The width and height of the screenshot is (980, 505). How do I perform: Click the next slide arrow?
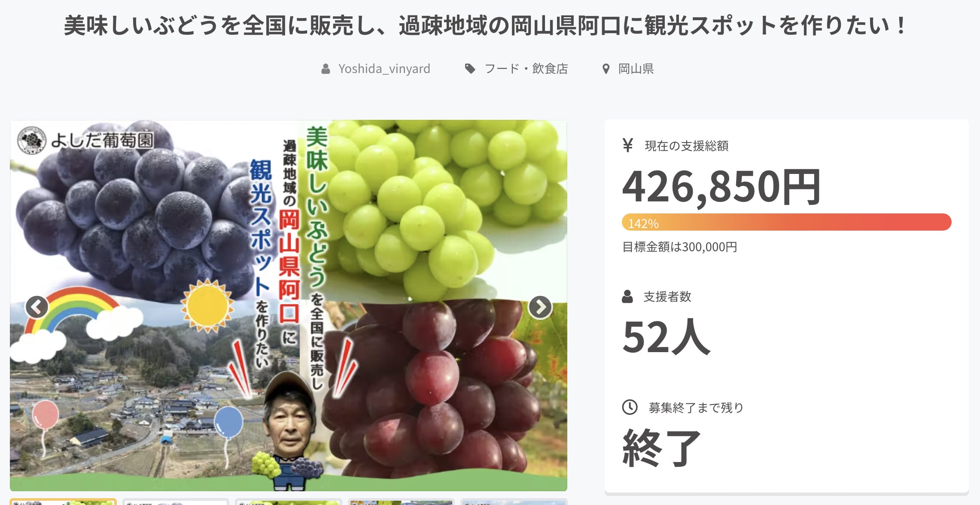click(x=540, y=307)
